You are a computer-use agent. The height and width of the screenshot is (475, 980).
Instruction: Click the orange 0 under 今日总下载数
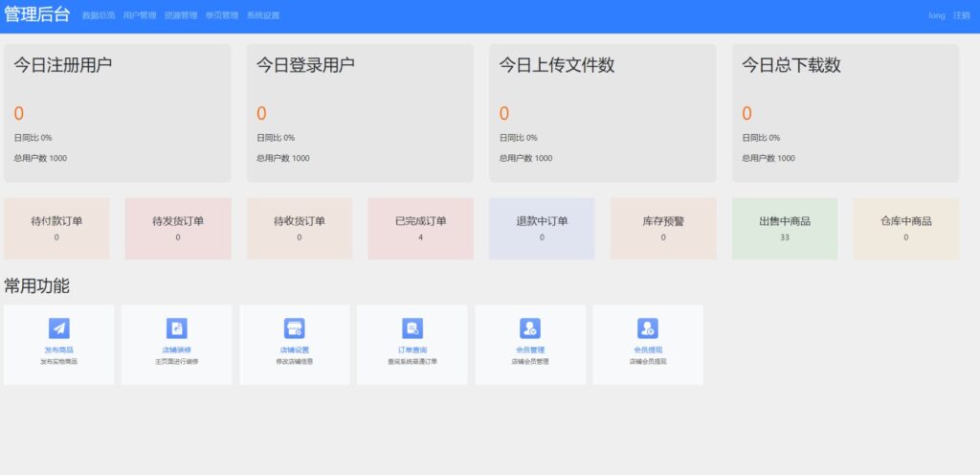tap(746, 114)
